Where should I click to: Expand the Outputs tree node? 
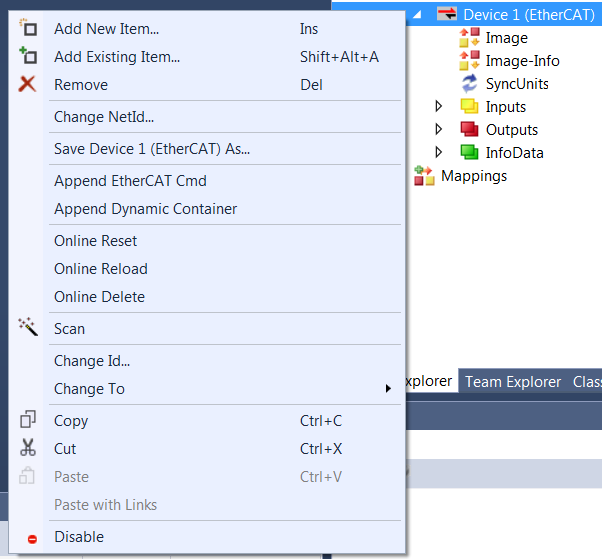point(438,129)
